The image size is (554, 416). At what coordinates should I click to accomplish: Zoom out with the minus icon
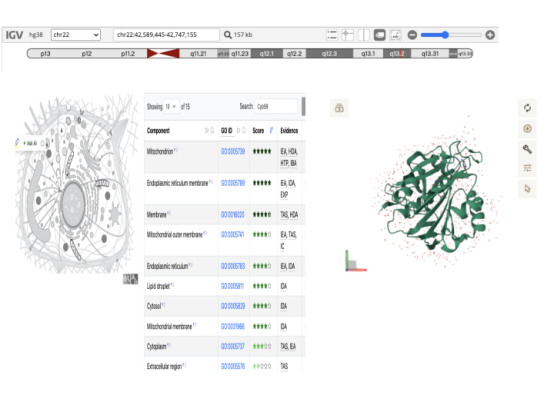click(x=412, y=35)
